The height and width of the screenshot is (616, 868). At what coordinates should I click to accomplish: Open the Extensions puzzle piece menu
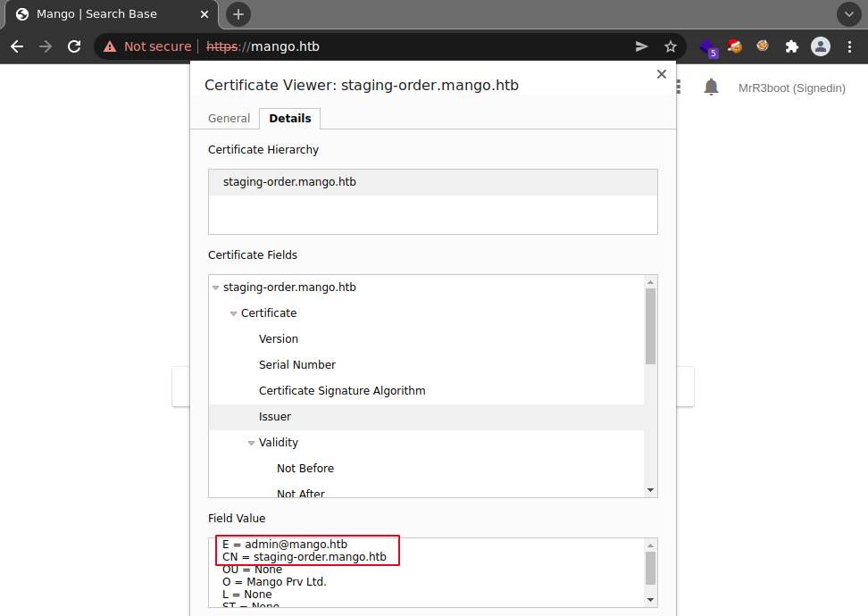tap(791, 46)
